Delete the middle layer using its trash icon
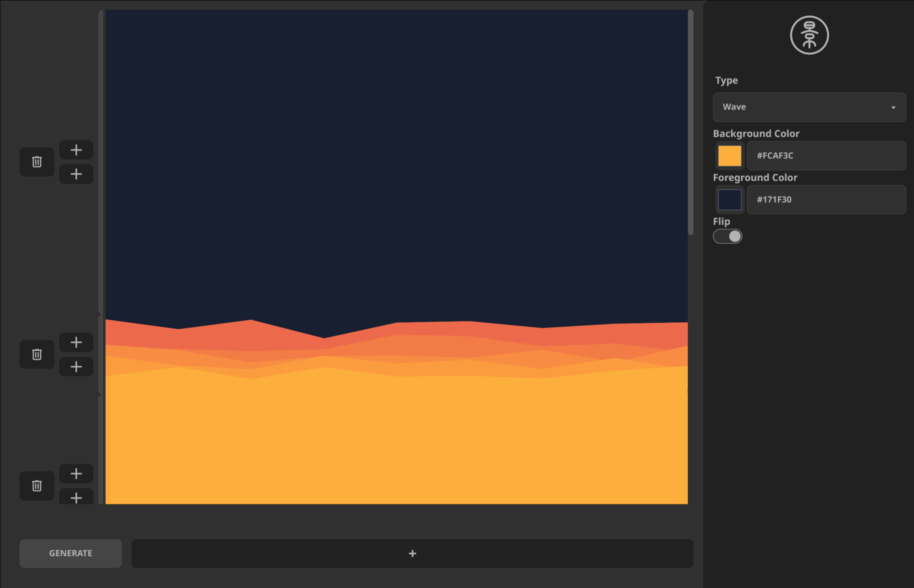Viewport: 914px width, 588px height. [36, 354]
